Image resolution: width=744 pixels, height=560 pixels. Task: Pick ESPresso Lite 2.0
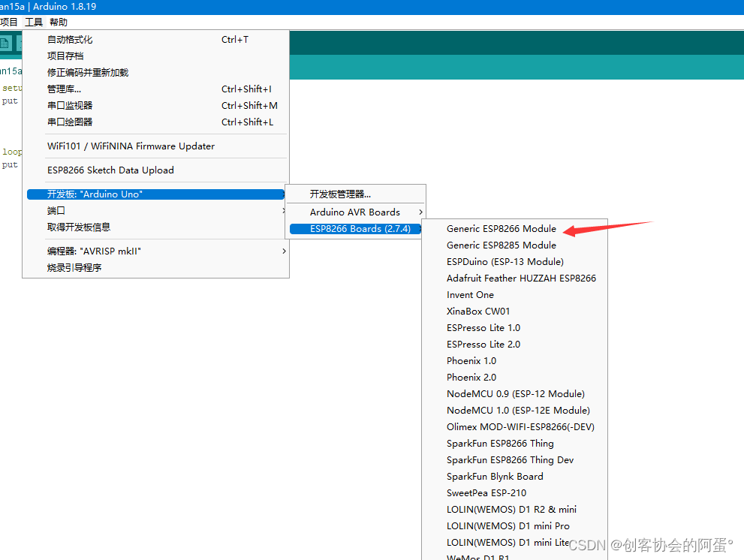[x=514, y=345]
